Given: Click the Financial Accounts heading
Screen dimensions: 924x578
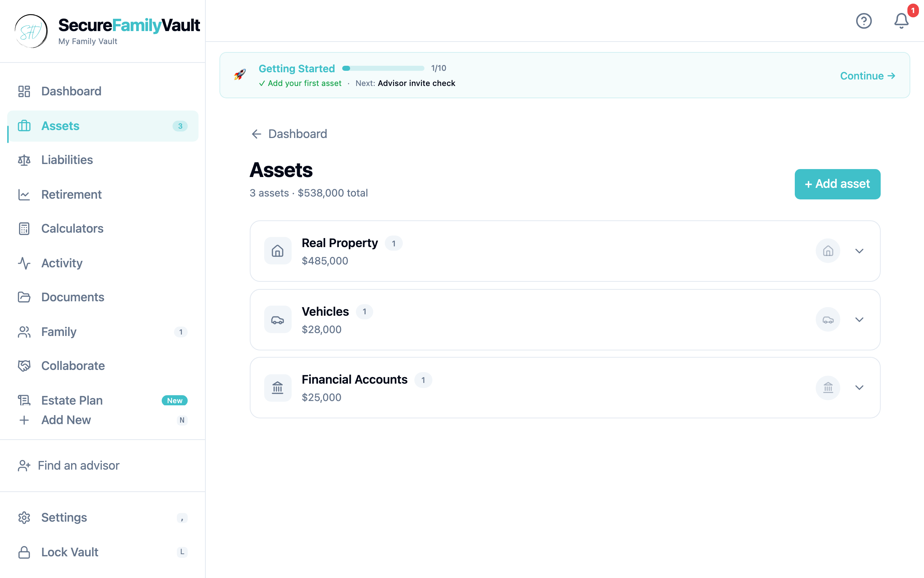Looking at the screenshot, I should click(354, 380).
